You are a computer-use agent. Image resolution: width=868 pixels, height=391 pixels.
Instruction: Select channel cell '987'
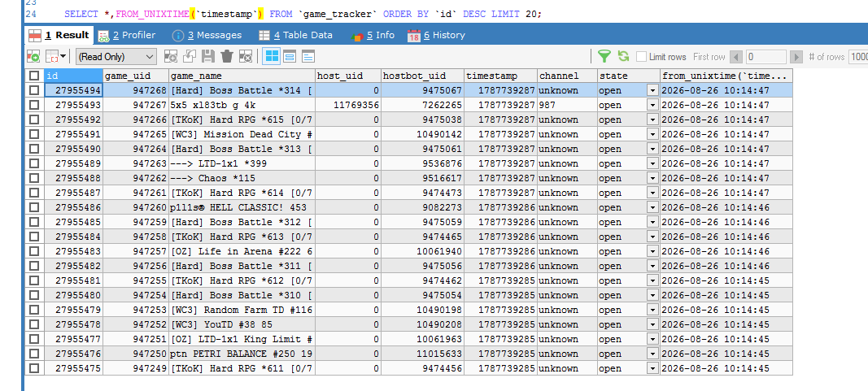coord(567,105)
